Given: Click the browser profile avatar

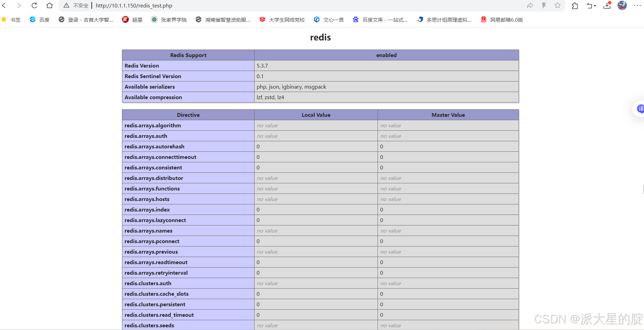Looking at the screenshot, I should tap(622, 5).
